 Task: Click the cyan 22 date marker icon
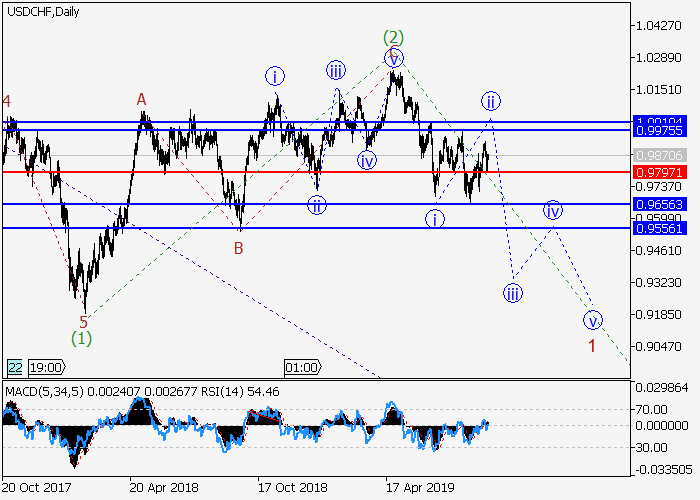(15, 367)
